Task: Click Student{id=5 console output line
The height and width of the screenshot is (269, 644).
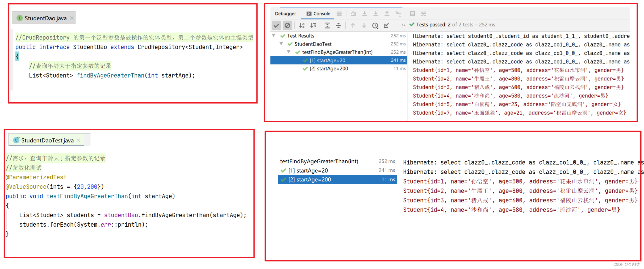Action: point(517,104)
